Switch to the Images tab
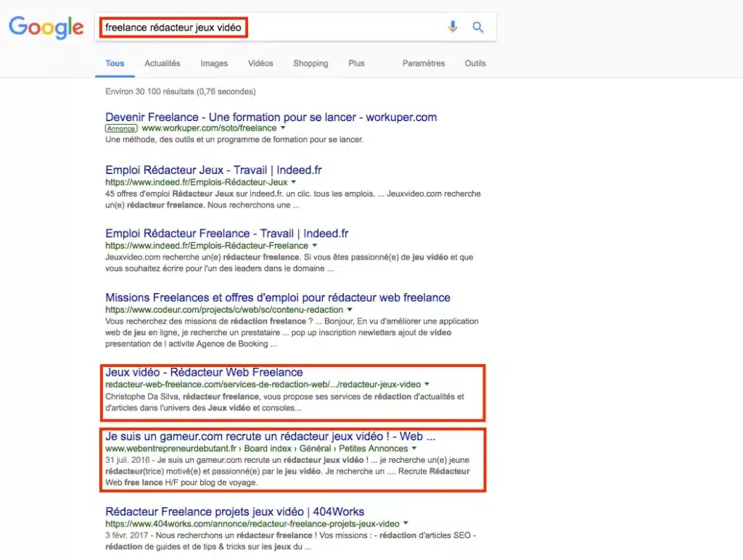Image resolution: width=743 pixels, height=560 pixels. coord(214,64)
